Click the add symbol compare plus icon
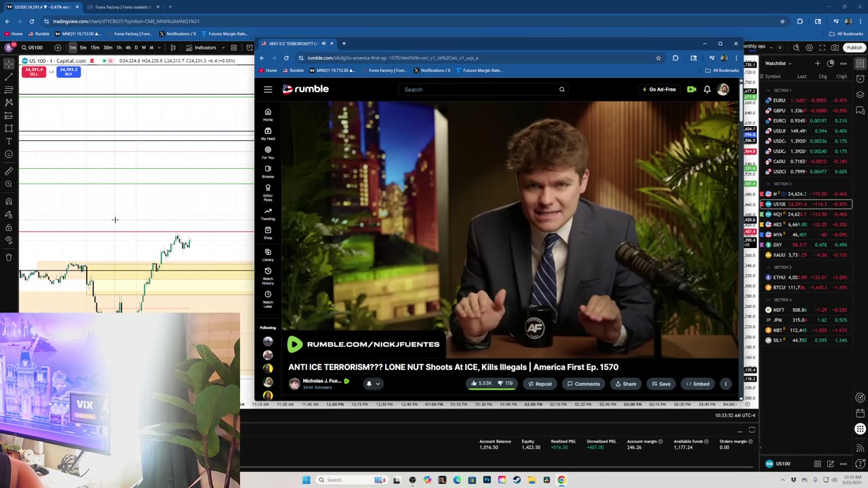 [x=58, y=47]
